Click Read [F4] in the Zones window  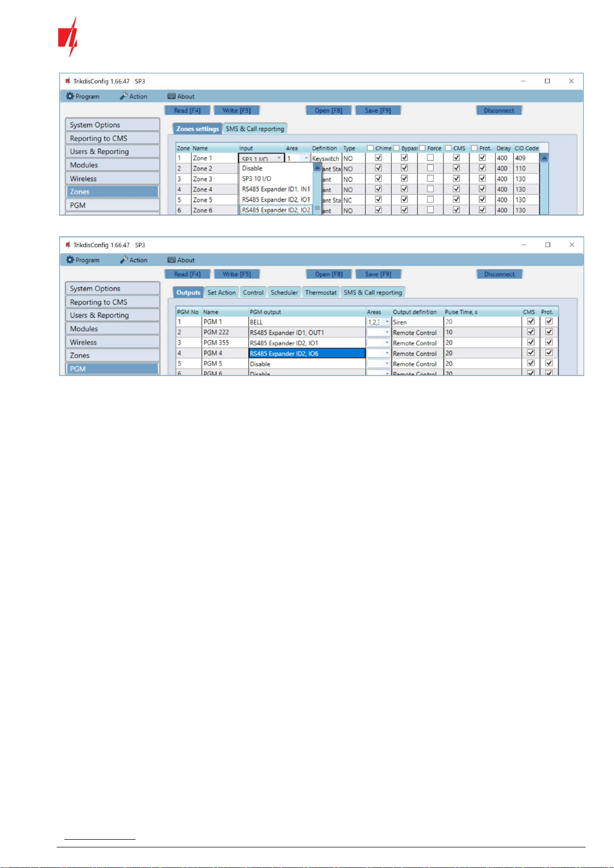(x=187, y=110)
